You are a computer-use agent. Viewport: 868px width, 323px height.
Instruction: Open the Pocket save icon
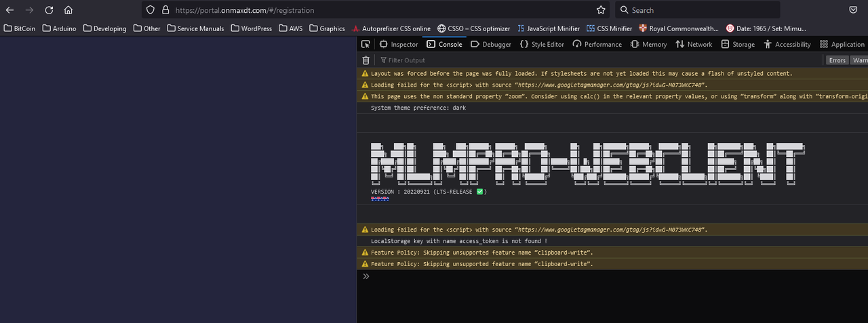[x=853, y=10]
